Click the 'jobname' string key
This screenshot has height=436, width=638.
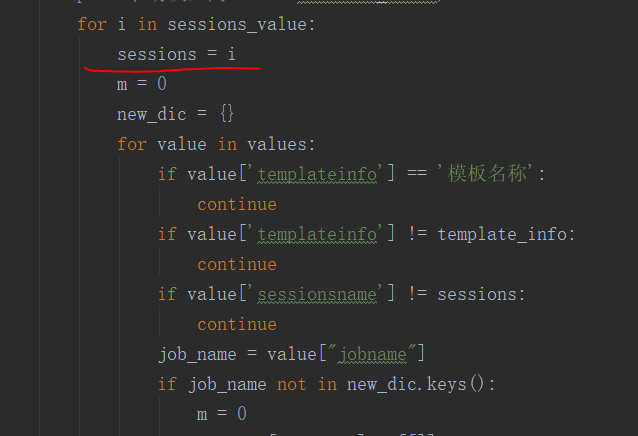click(x=373, y=355)
